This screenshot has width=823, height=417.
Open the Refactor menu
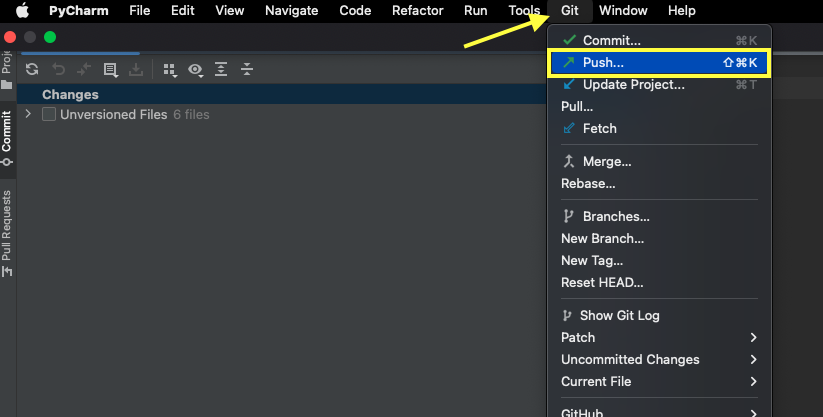point(417,11)
